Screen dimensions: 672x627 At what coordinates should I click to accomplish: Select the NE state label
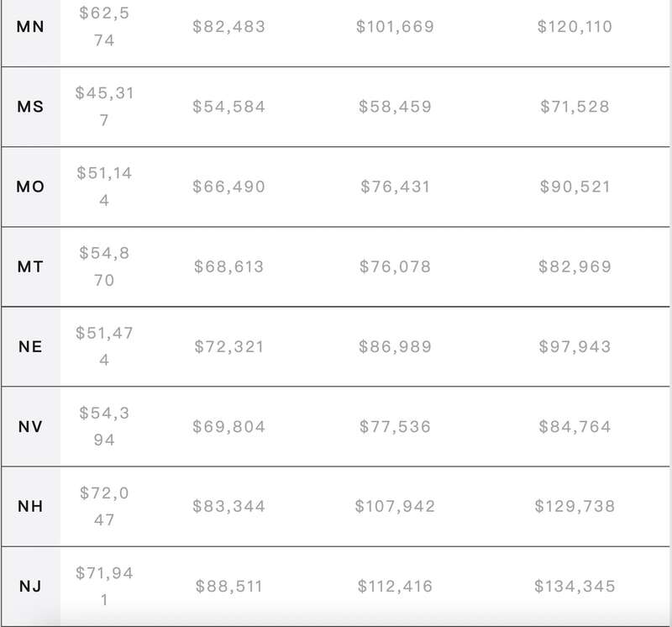30,346
